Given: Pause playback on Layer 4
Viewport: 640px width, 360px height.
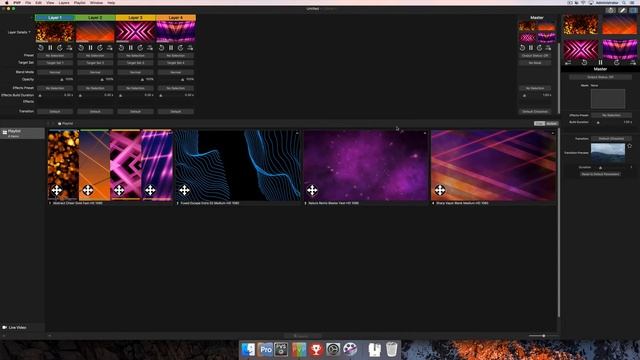Looking at the screenshot, I should tap(171, 48).
